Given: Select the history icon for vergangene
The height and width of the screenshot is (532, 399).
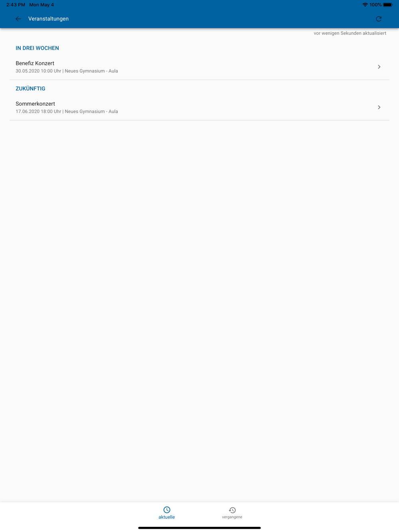Looking at the screenshot, I should coord(232,510).
